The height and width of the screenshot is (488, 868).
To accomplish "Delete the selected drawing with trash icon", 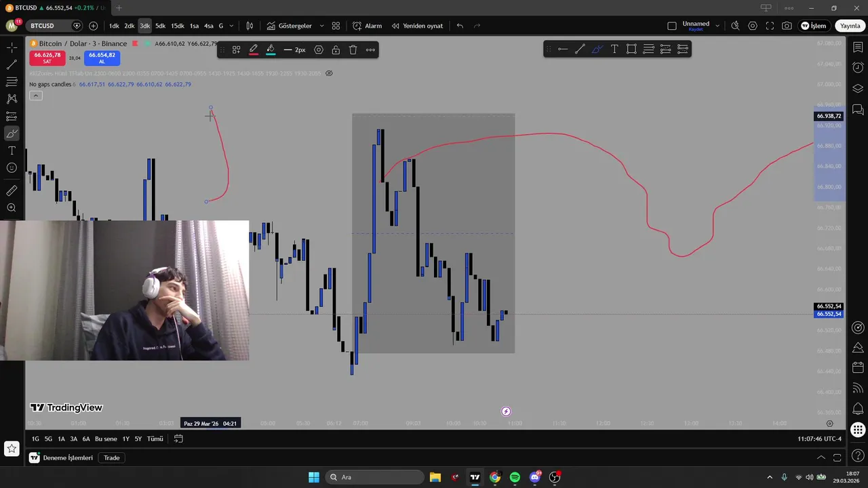I will click(353, 49).
